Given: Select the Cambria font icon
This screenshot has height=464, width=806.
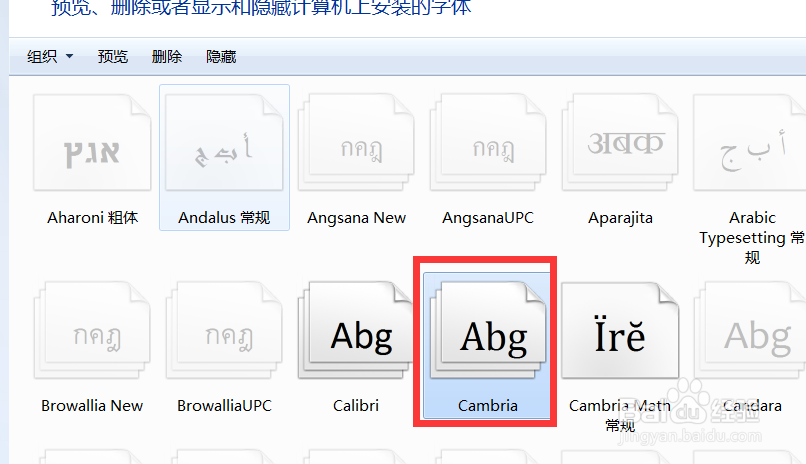Looking at the screenshot, I should [x=488, y=330].
